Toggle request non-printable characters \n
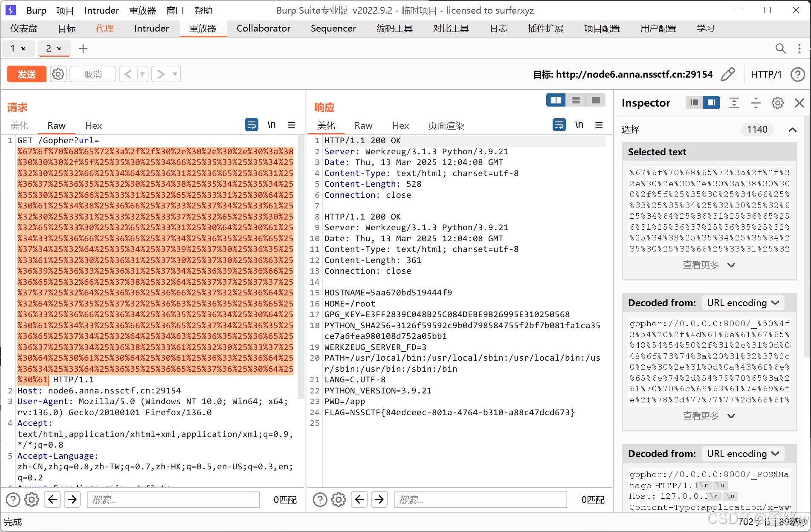 tap(272, 125)
